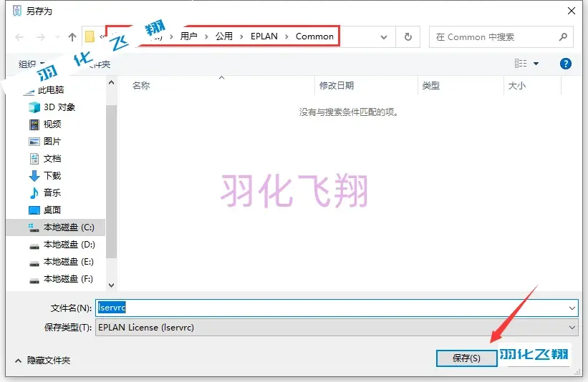The width and height of the screenshot is (588, 382).
Task: Click the E: drive icon
Action: [x=34, y=264]
